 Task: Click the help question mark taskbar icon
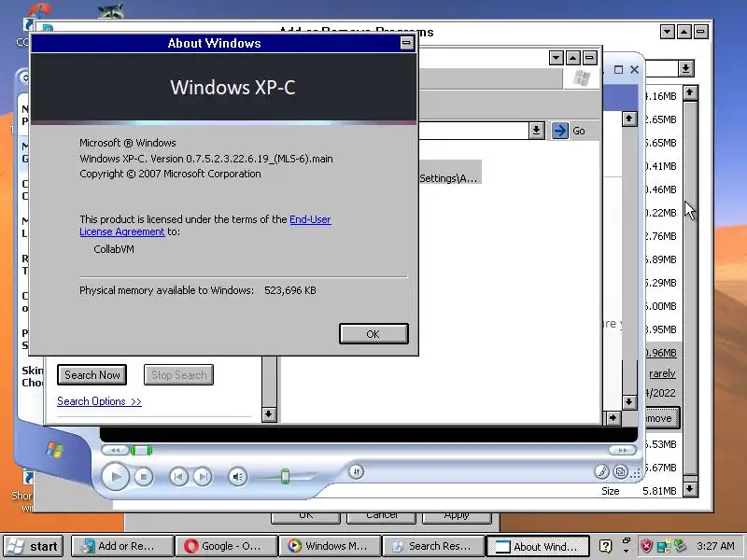(x=605, y=546)
